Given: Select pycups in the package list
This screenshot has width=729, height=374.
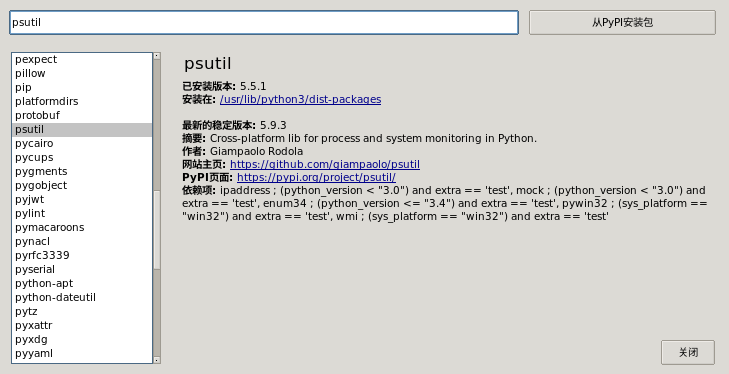Looking at the screenshot, I should point(82,157).
